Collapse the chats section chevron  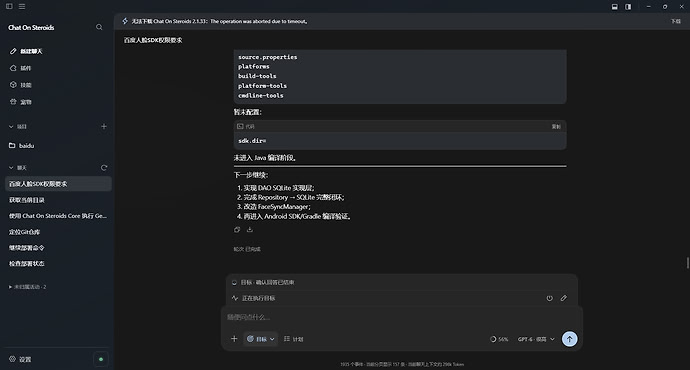click(x=11, y=168)
